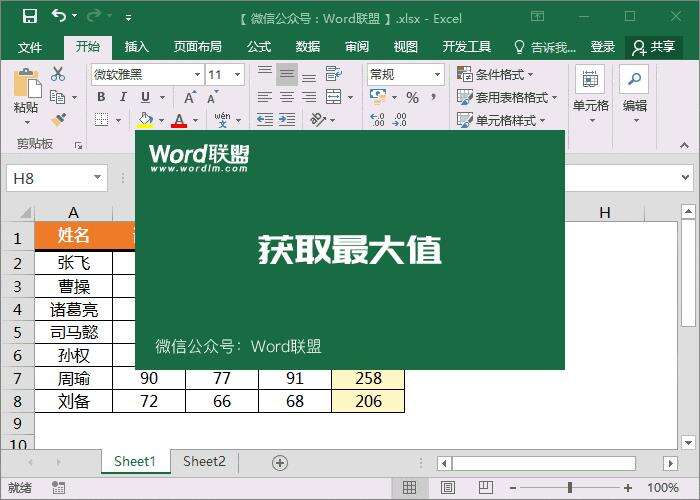Adjust the zoom slider handle
The width and height of the screenshot is (700, 500).
pyautogui.click(x=570, y=488)
